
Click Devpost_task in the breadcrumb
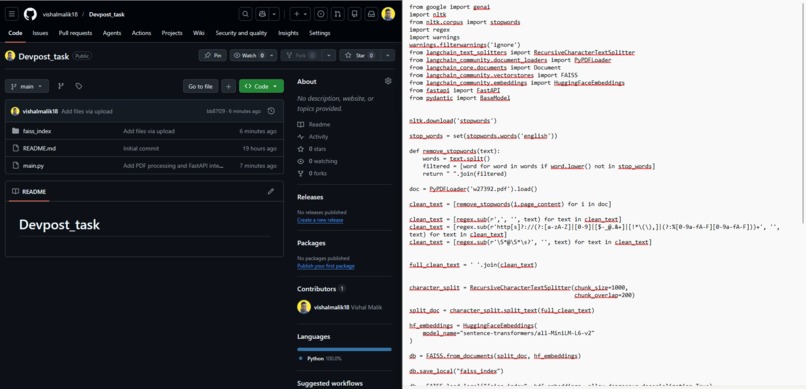pyautogui.click(x=106, y=14)
